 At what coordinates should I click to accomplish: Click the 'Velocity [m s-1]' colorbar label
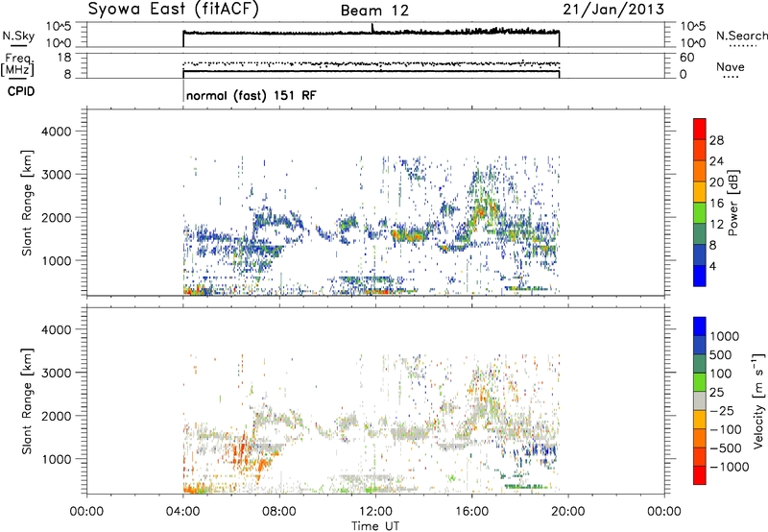758,400
